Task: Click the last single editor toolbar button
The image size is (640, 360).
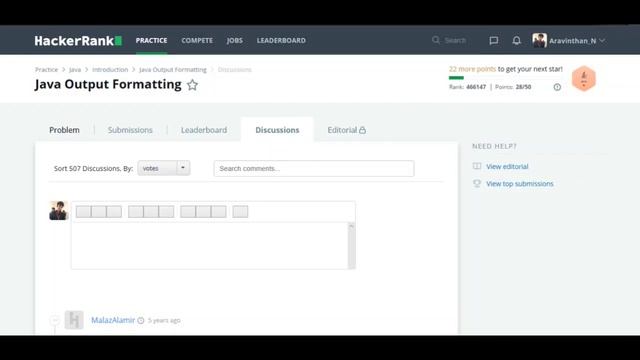Action: click(240, 211)
